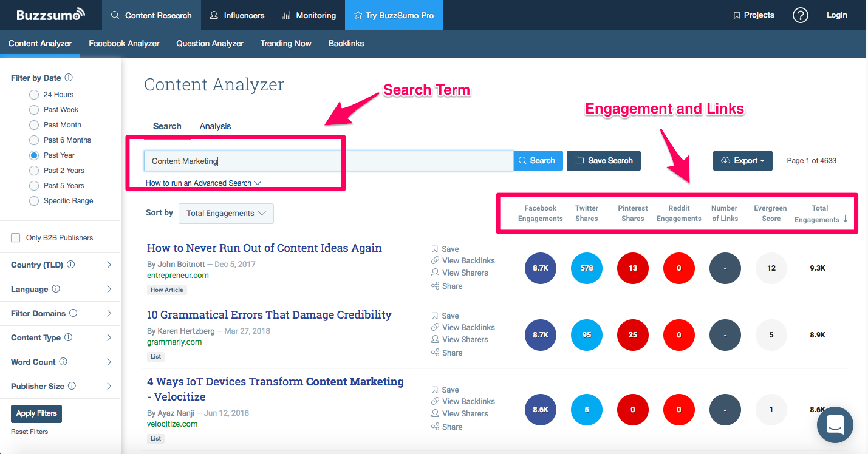This screenshot has height=454, width=868.
Task: Open article How to Never Run Out of Content Ideas Again
Action: point(264,248)
